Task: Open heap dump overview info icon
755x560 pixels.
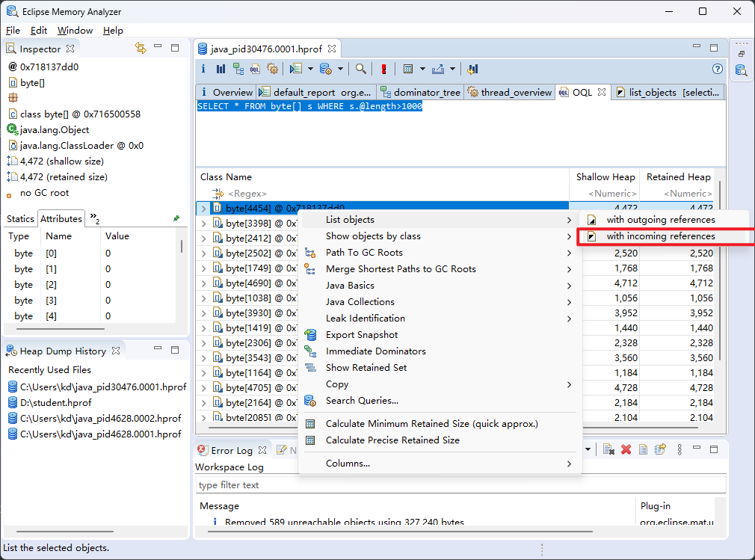Action: (x=203, y=69)
